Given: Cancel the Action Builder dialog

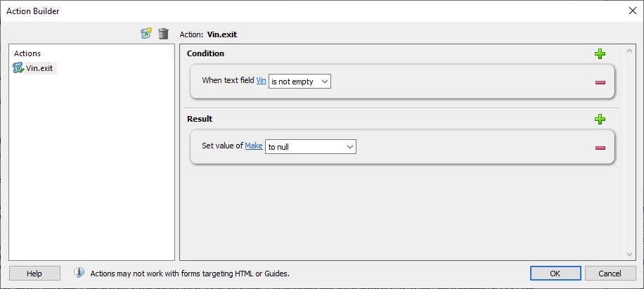Looking at the screenshot, I should click(x=610, y=274).
